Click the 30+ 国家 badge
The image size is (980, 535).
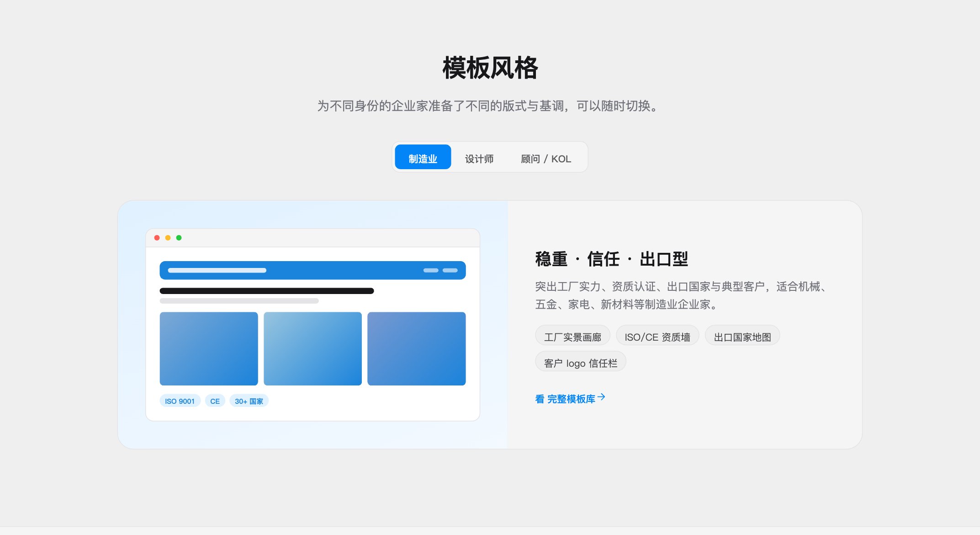coord(249,401)
